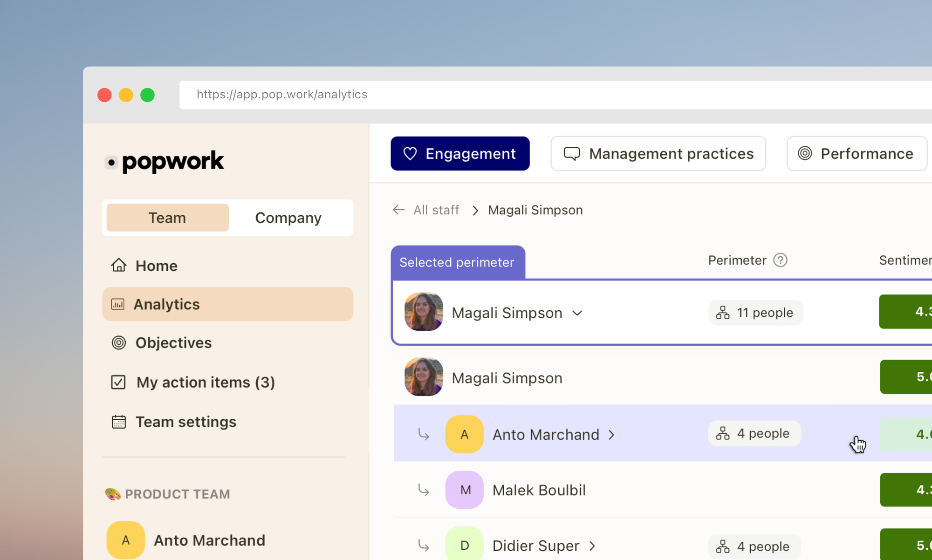Expand Anto Marchand's team chevron
The height and width of the screenshot is (560, 932).
[x=611, y=435]
